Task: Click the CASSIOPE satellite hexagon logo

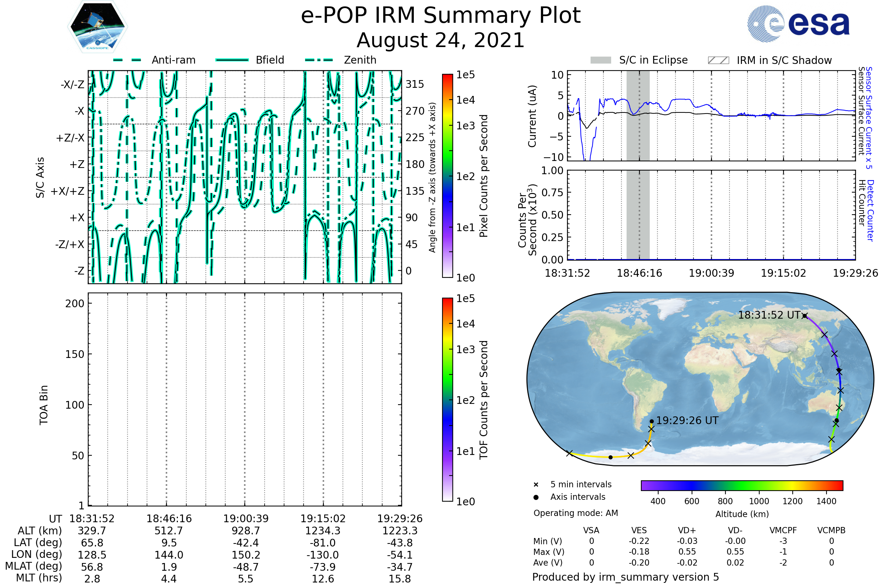Action: [x=97, y=27]
